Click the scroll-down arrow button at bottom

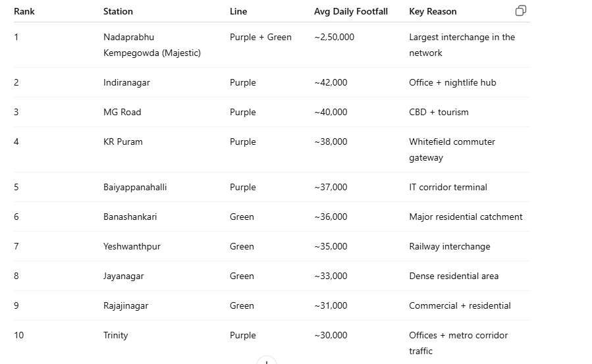pyautogui.click(x=267, y=360)
